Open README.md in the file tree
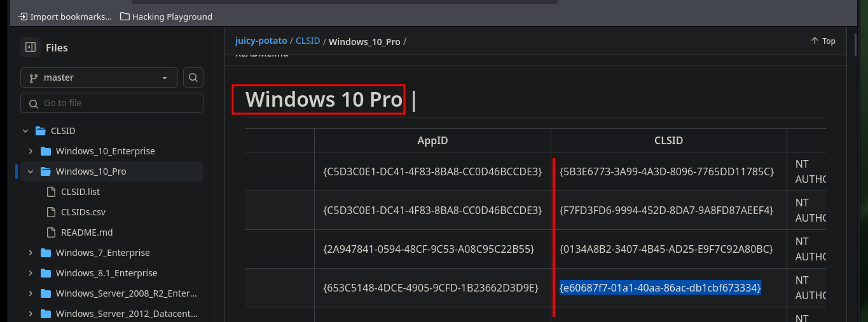868x322 pixels. pos(87,232)
